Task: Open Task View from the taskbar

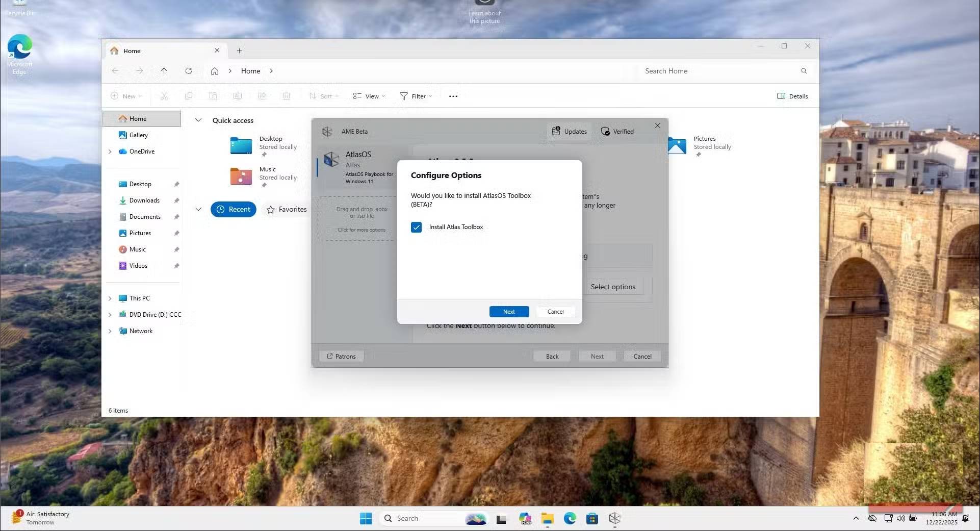Action: 501,518
